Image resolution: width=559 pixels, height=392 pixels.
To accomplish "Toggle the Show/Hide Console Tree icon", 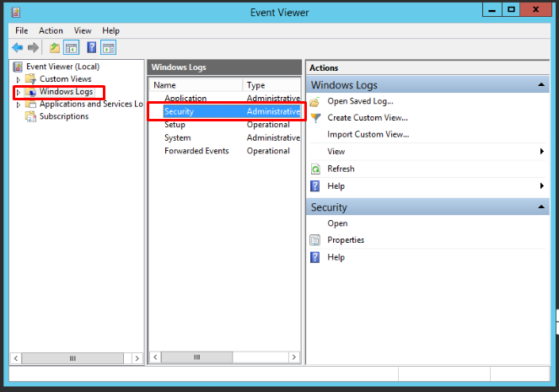I will 72,47.
